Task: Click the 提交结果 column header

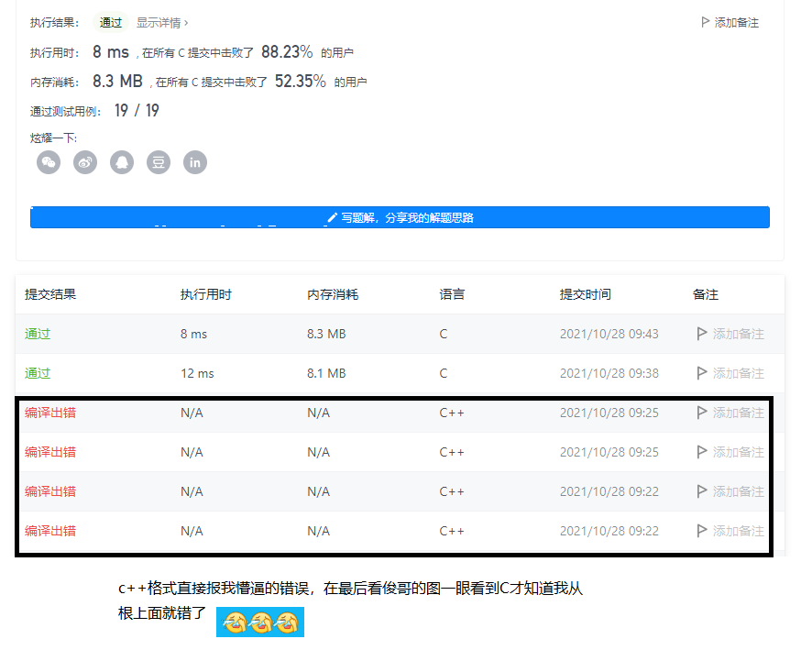Action: 50,294
